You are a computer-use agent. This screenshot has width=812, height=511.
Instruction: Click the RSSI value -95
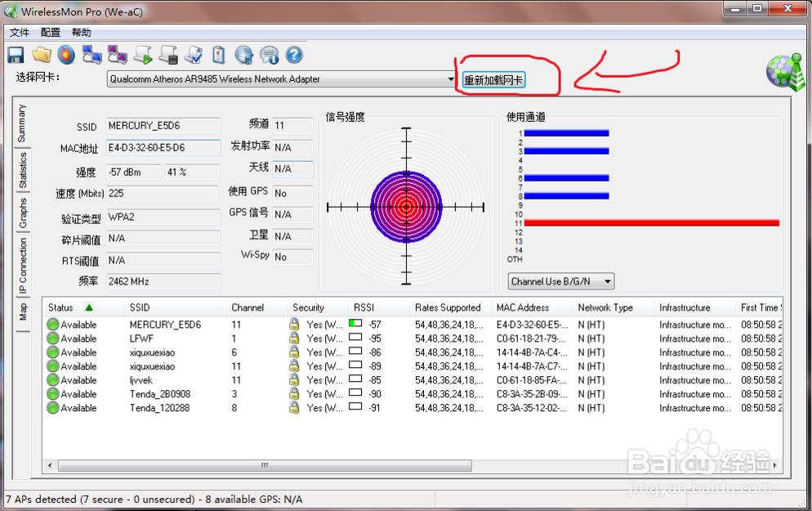(x=375, y=338)
